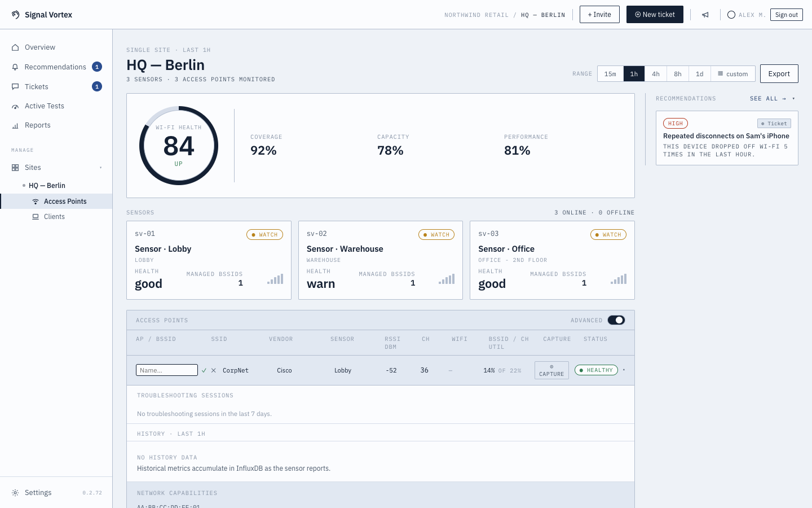Expand recommendations dropdown arrow beside See All
Viewport: 812px width, 508px height.
coord(793,99)
